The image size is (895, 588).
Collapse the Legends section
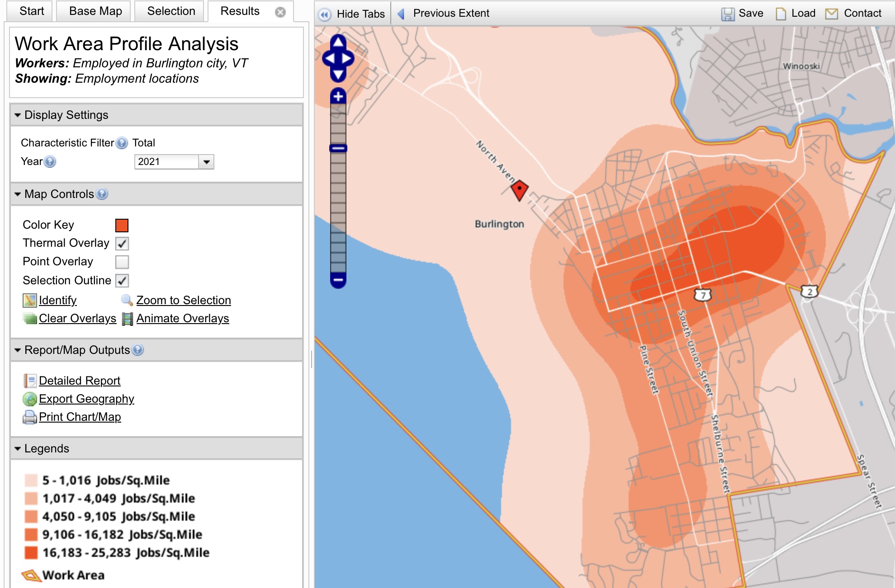pos(18,449)
